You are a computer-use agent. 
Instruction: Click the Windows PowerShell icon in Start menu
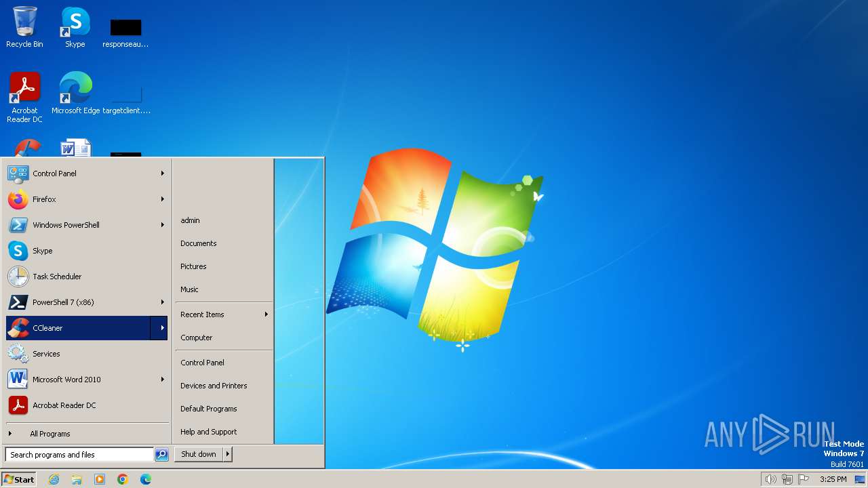click(18, 225)
